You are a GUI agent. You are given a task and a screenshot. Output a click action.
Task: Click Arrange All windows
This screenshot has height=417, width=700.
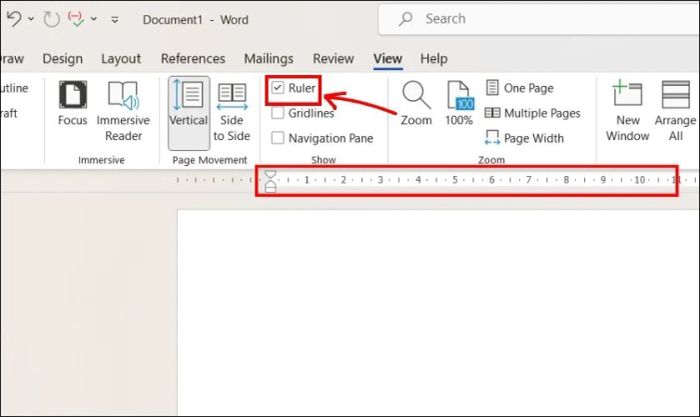pos(675,112)
